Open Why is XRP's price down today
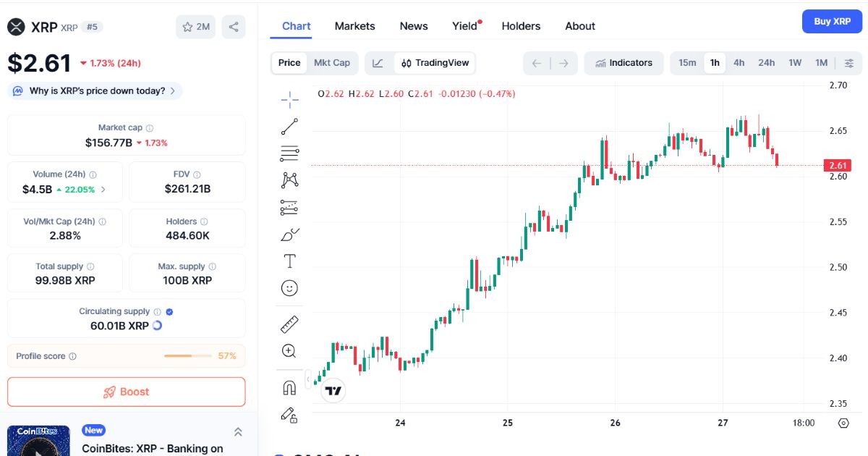 [95, 91]
